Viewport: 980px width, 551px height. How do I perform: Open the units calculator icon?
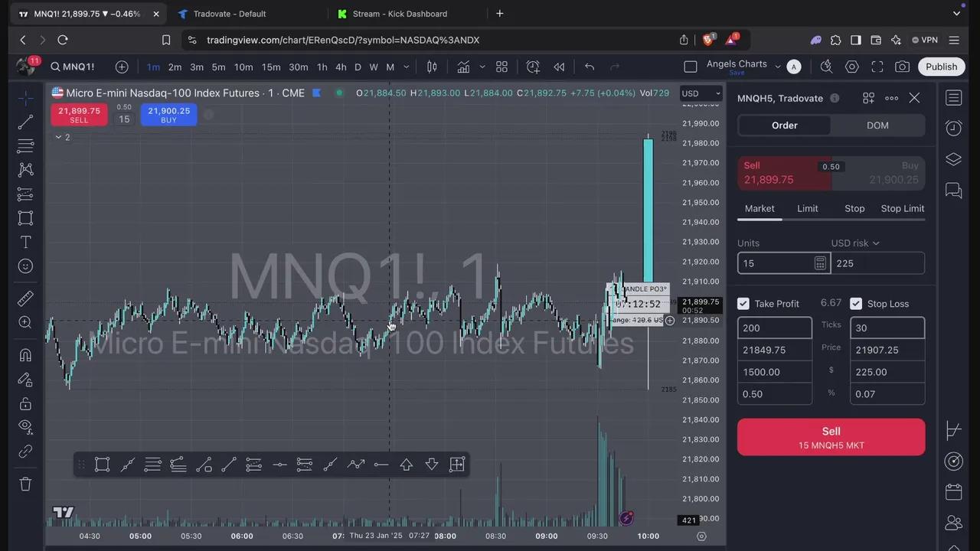(x=820, y=263)
